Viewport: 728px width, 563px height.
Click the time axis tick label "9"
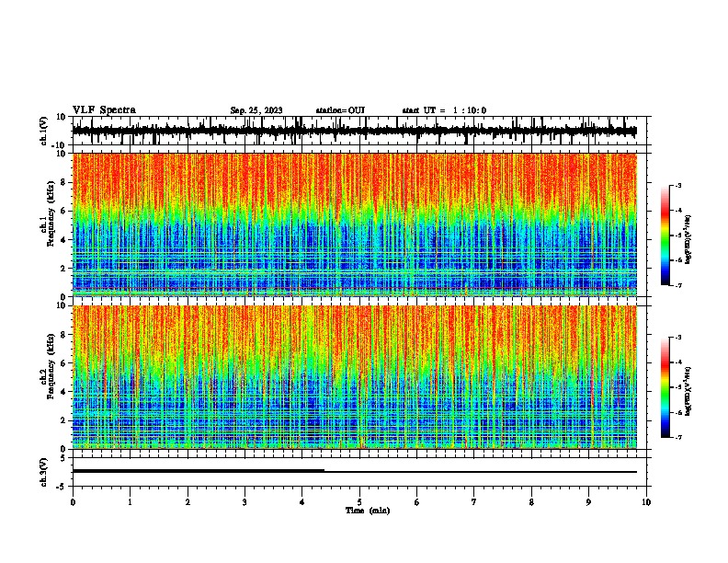click(x=588, y=502)
